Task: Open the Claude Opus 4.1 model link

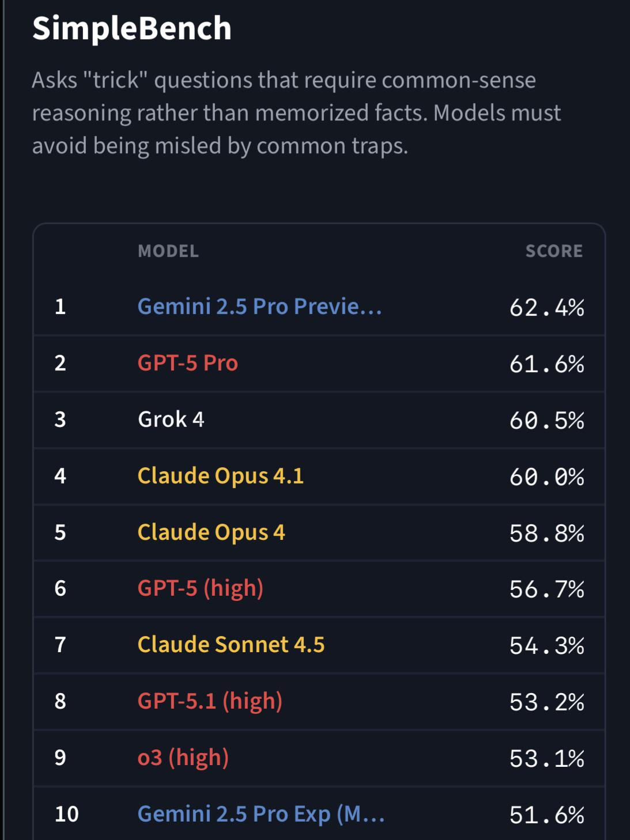Action: [x=220, y=476]
